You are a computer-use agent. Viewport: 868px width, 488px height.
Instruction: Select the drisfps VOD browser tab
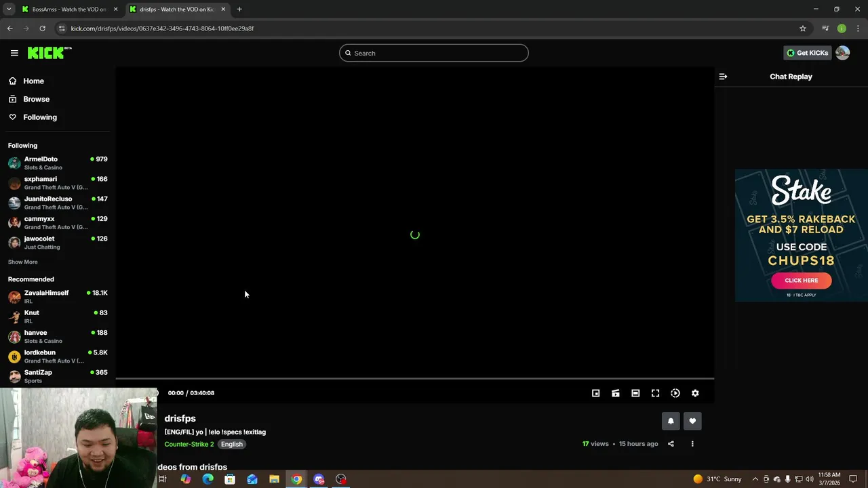pyautogui.click(x=176, y=9)
